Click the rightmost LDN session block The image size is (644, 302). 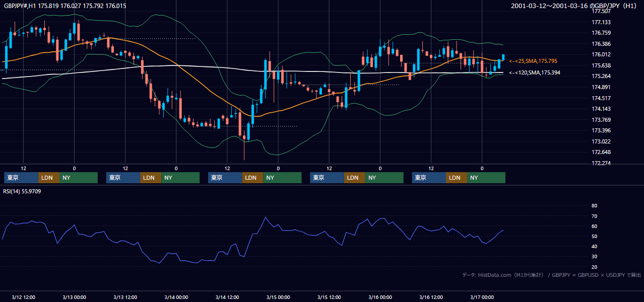(457, 178)
